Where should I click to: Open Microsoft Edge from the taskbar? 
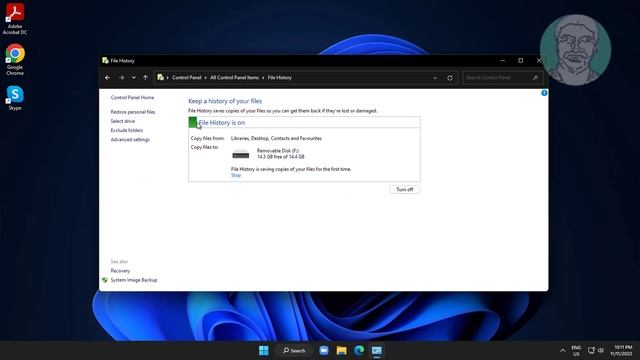359,351
